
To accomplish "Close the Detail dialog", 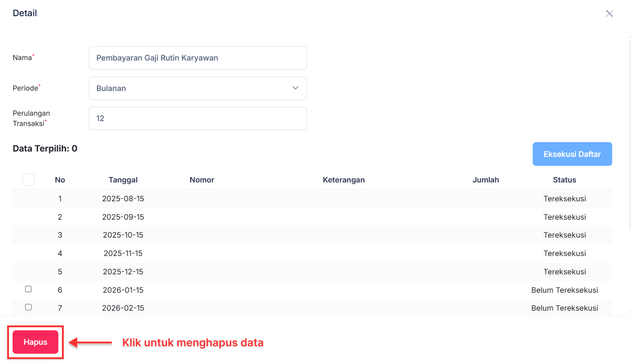I will click(609, 13).
